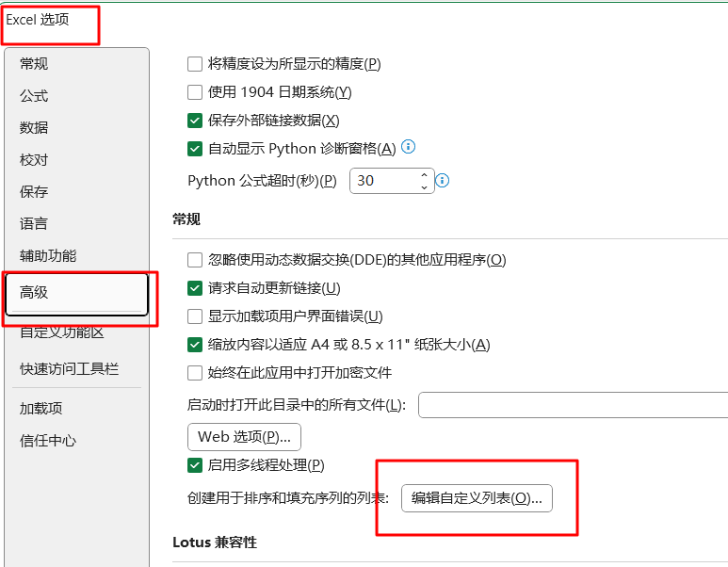This screenshot has width=728, height=567.
Task: Open the 自定义功能区 settings page
Action: (x=62, y=332)
